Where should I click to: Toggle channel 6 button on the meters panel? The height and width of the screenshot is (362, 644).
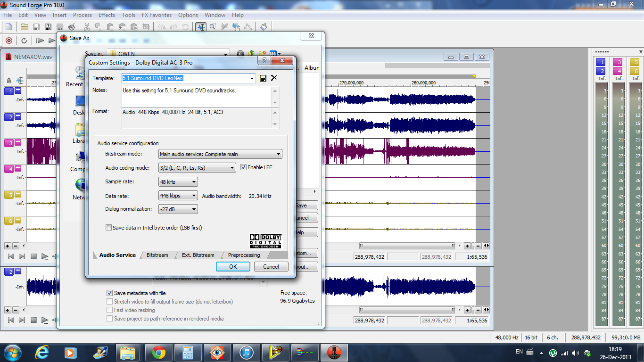click(635, 71)
